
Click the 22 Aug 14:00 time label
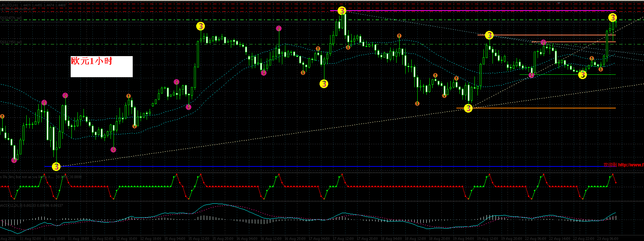pyautogui.click(x=560, y=239)
